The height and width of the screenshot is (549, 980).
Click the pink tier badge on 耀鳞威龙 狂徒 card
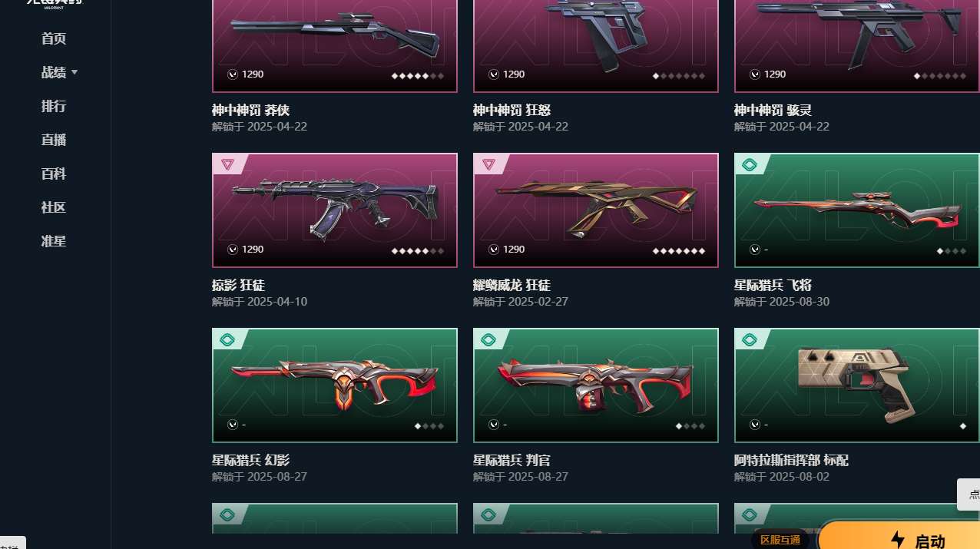point(487,164)
